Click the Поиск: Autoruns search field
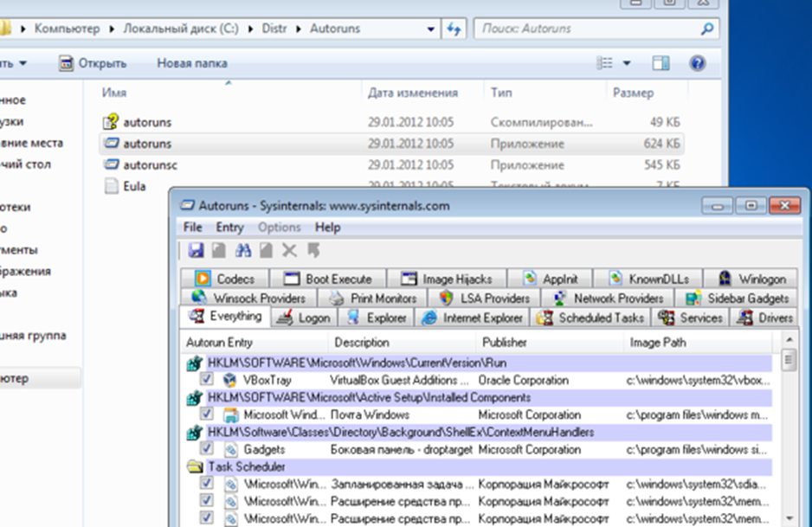The image size is (812, 527). (596, 29)
